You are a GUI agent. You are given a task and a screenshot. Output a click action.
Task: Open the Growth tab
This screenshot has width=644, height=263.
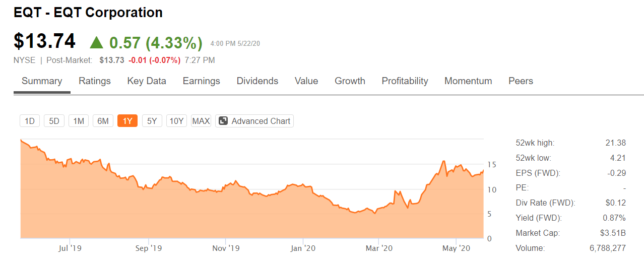(350, 81)
